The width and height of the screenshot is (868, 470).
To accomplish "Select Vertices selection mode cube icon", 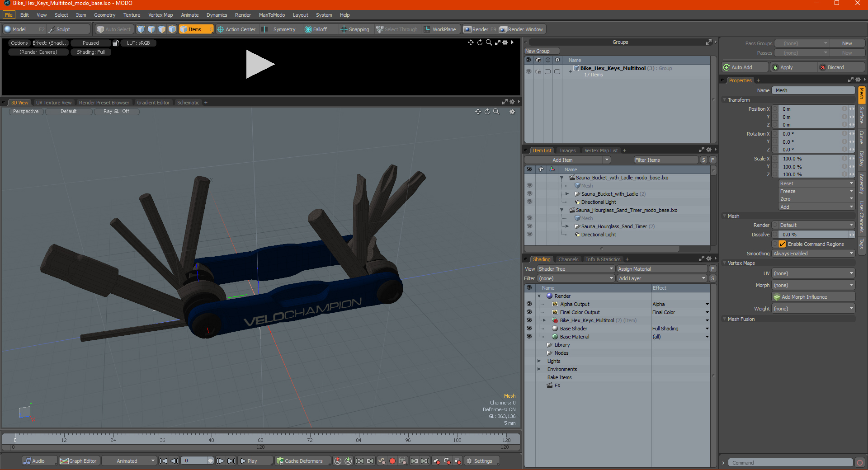I will [x=141, y=29].
